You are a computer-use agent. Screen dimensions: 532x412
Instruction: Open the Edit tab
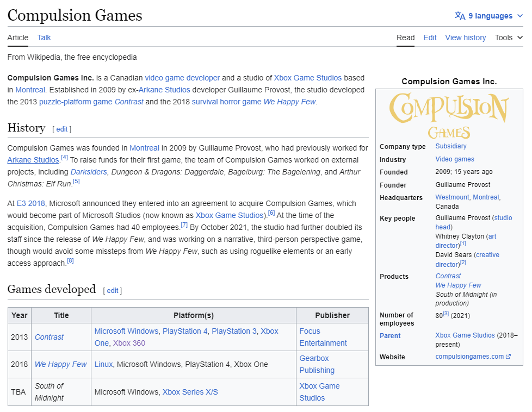pos(430,38)
